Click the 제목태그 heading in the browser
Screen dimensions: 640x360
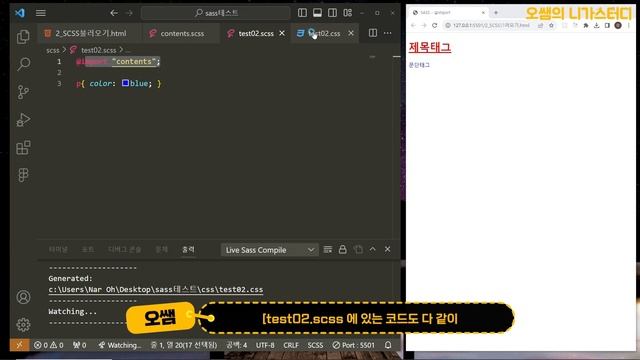click(430, 47)
